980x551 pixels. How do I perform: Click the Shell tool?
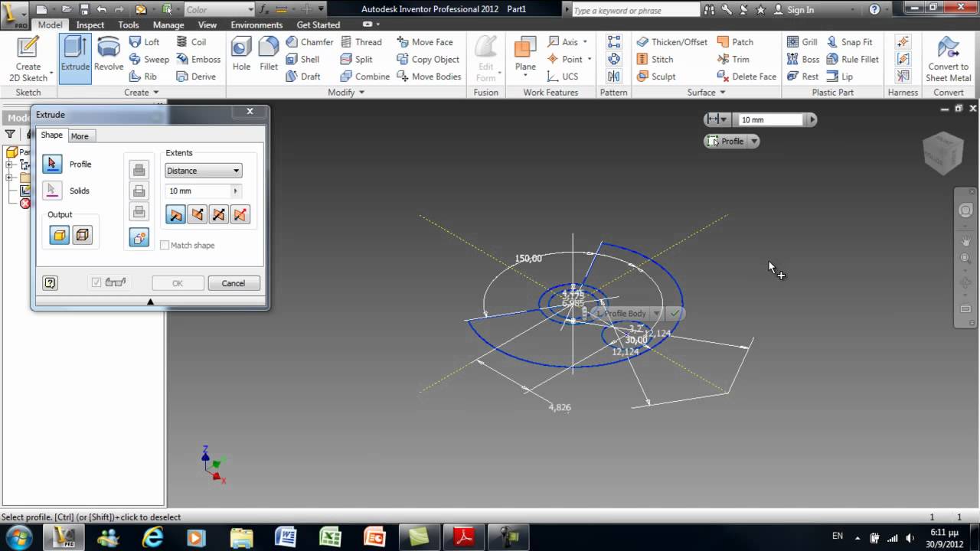pos(302,59)
